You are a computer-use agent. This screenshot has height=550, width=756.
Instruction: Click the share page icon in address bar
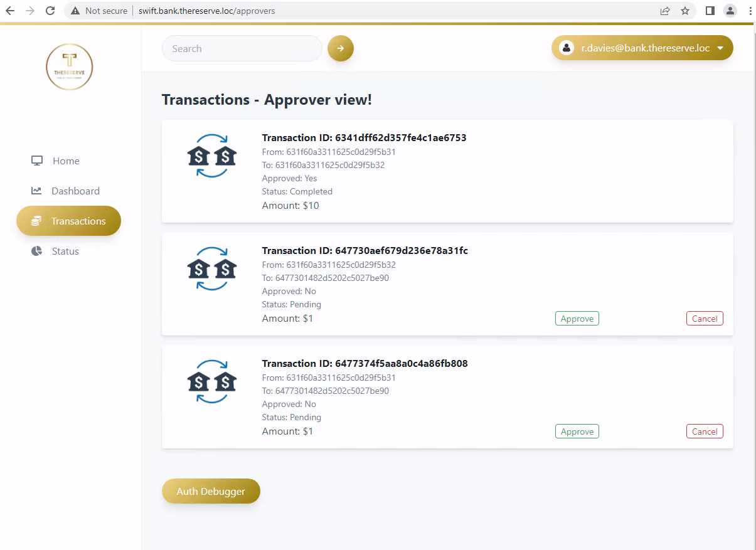665,11
